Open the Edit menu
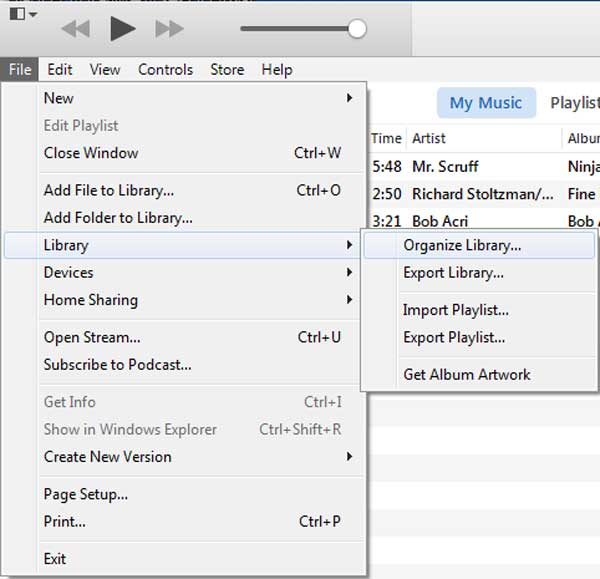 [60, 69]
